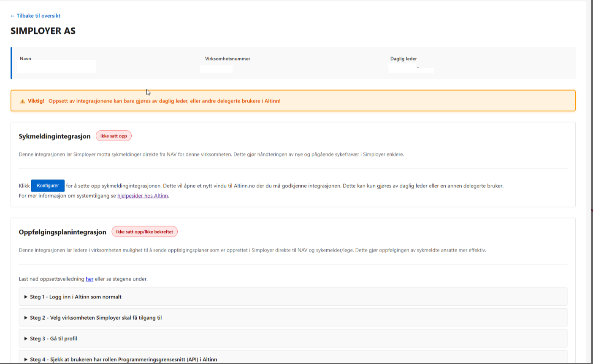Click the 'Navn' label in info card
The image size is (593, 364).
point(25,59)
